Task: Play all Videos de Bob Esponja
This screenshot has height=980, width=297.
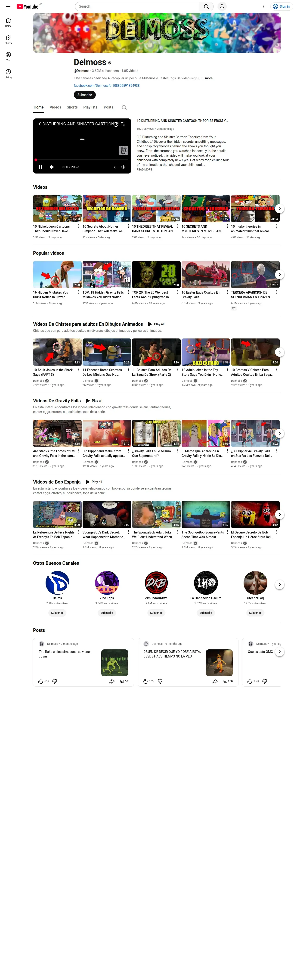Action: (94, 482)
